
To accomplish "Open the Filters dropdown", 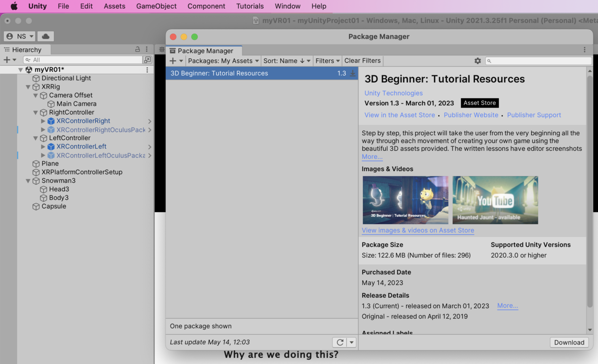I will 327,61.
